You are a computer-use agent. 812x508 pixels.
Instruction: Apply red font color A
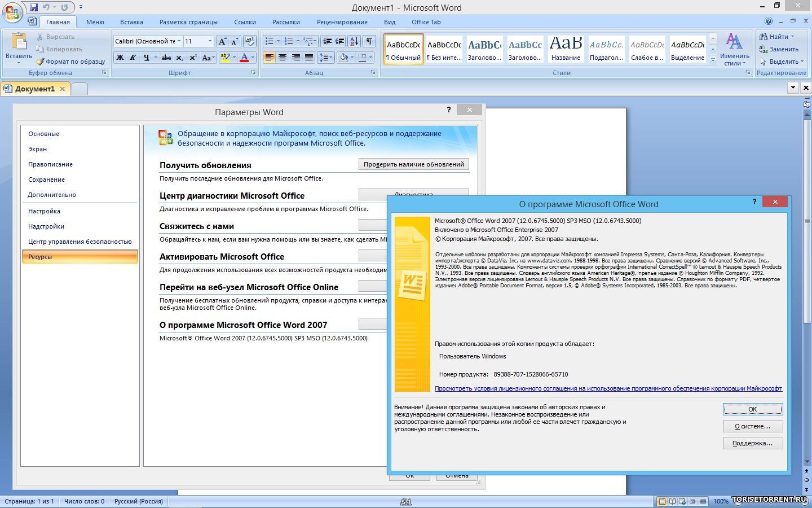(x=244, y=58)
